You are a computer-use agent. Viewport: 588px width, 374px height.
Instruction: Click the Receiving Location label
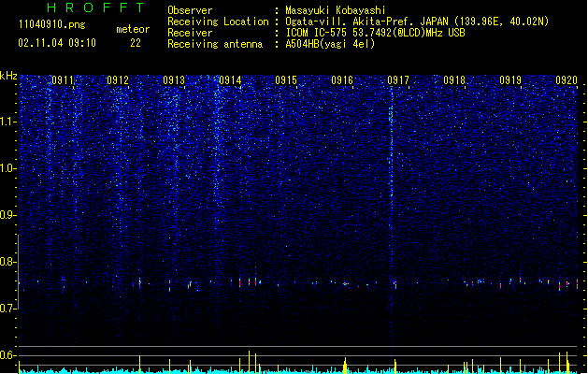coord(218,22)
